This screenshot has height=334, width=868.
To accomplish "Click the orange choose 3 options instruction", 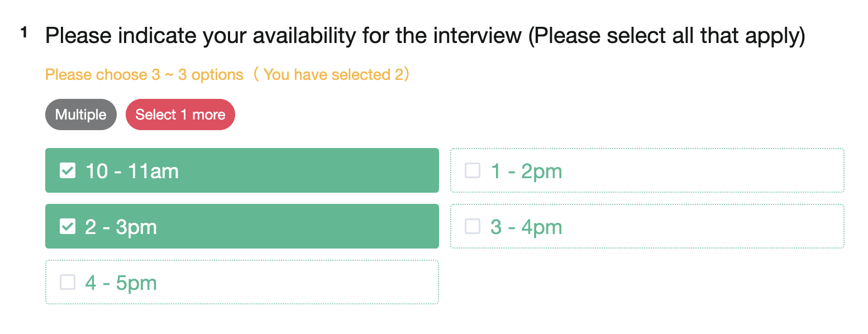I will 144,74.
